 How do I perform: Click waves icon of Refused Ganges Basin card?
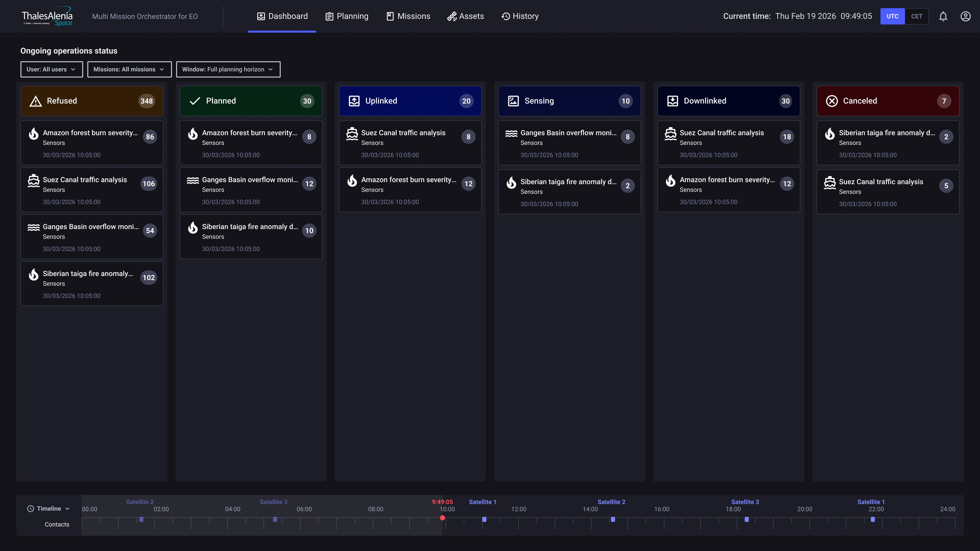33,227
